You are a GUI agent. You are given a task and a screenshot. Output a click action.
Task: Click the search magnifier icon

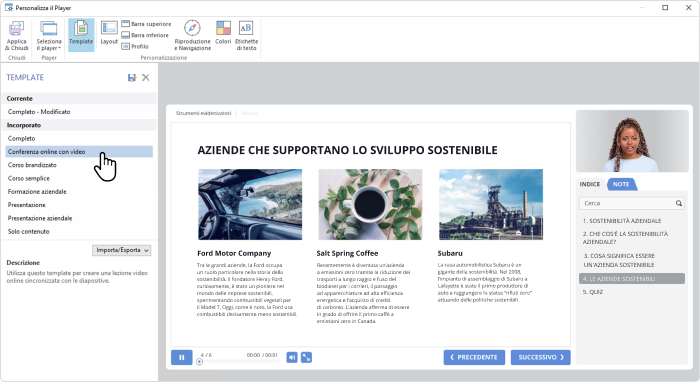pyautogui.click(x=679, y=203)
